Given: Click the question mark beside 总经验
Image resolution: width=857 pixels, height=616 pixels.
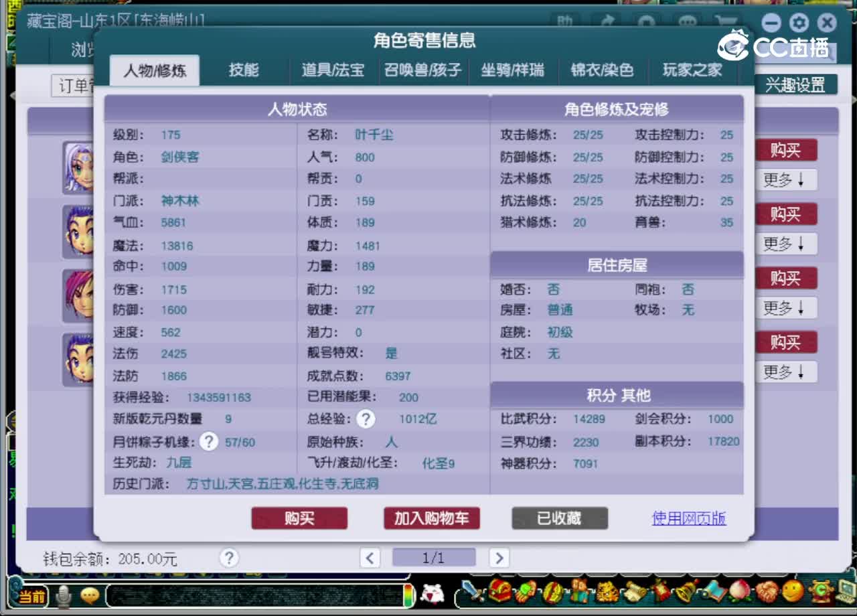Looking at the screenshot, I should click(x=366, y=420).
